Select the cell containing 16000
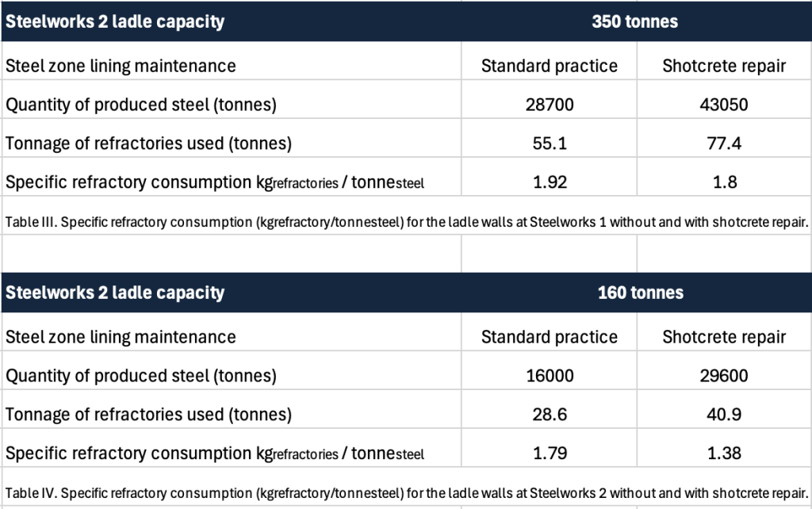Viewport: 812px width, 509px height. click(549, 376)
